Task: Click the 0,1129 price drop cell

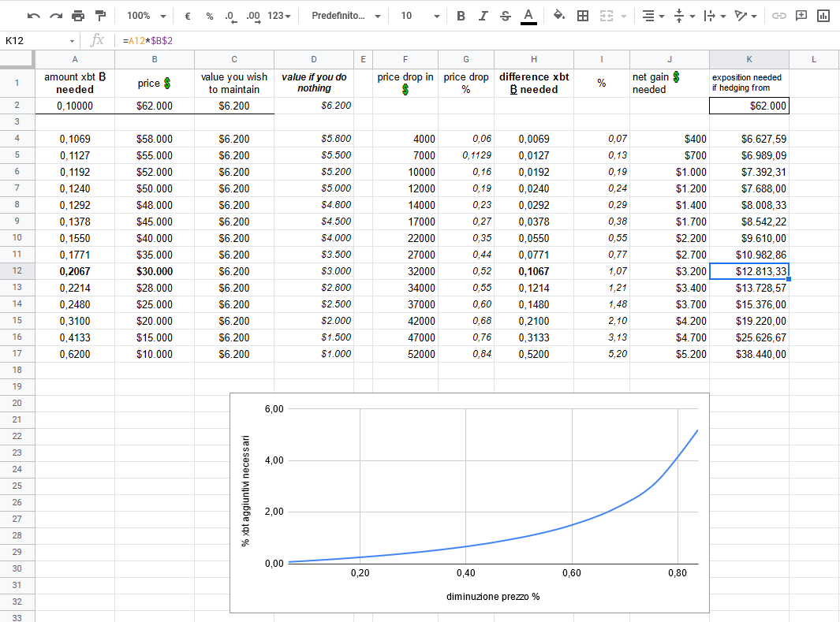Action: coord(466,155)
